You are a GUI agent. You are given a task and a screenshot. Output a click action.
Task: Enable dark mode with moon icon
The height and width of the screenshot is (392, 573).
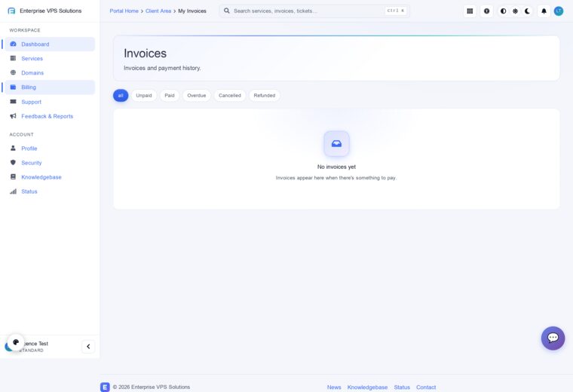point(527,11)
